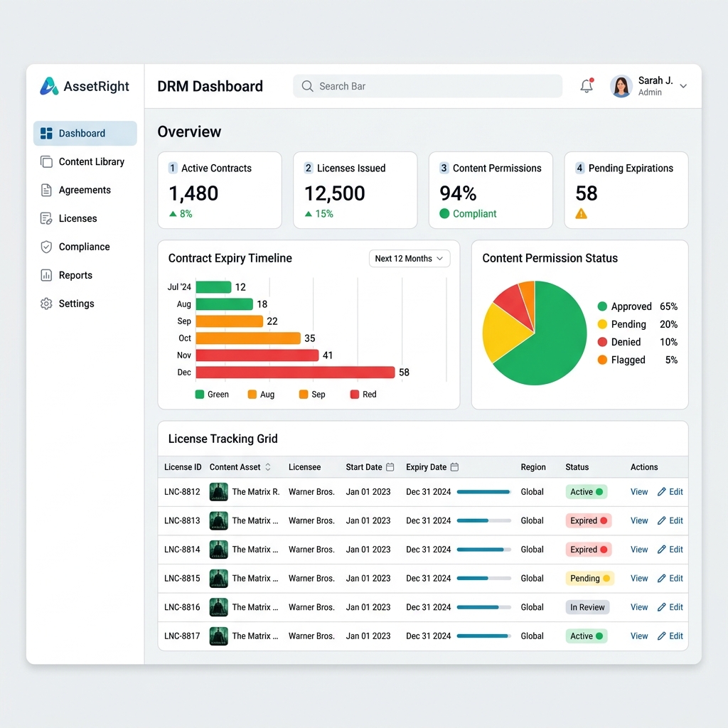The height and width of the screenshot is (728, 728).
Task: Open the Settings page
Action: point(85,304)
